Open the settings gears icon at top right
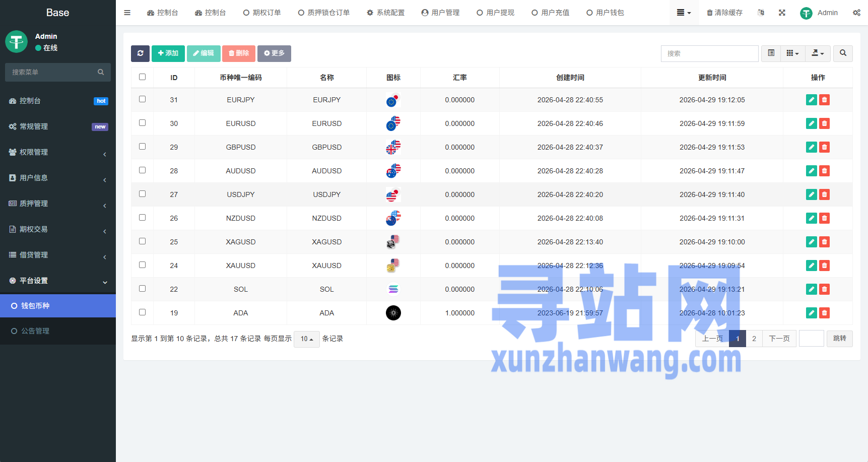This screenshot has height=462, width=868. (x=856, y=13)
